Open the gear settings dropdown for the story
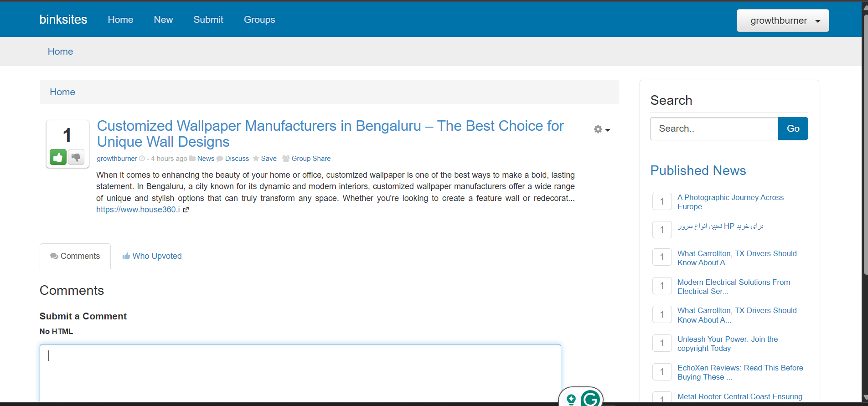This screenshot has width=868, height=406. pyautogui.click(x=601, y=129)
